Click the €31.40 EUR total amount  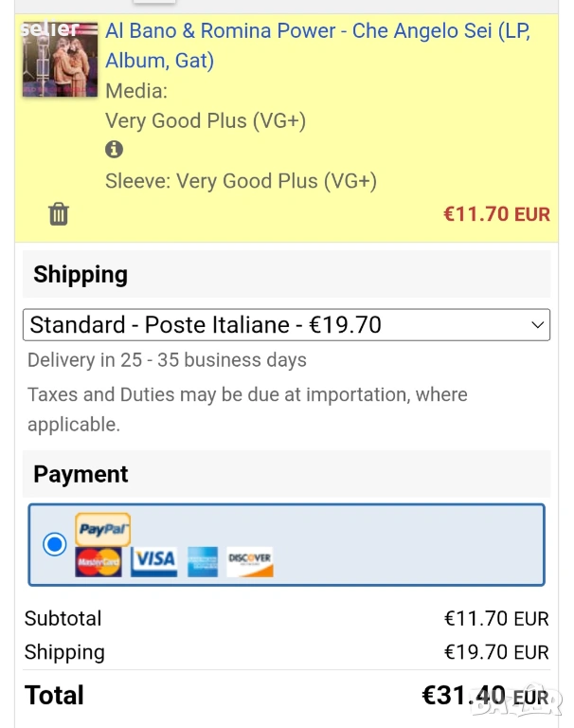(484, 696)
